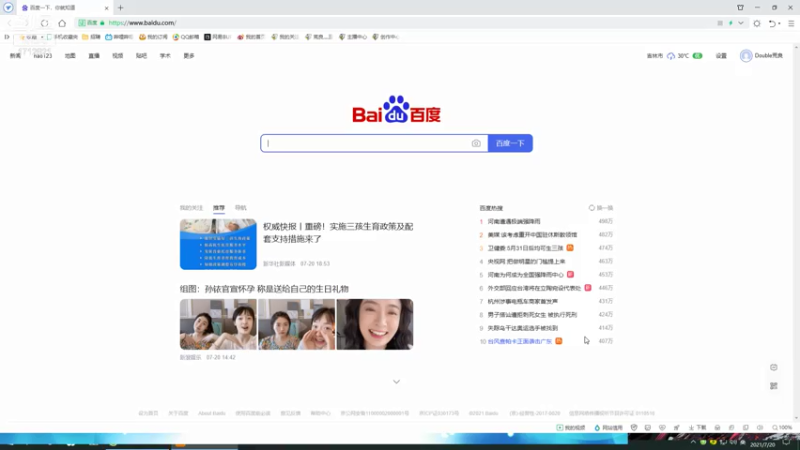Open hot search item 7 杭州

(x=522, y=302)
